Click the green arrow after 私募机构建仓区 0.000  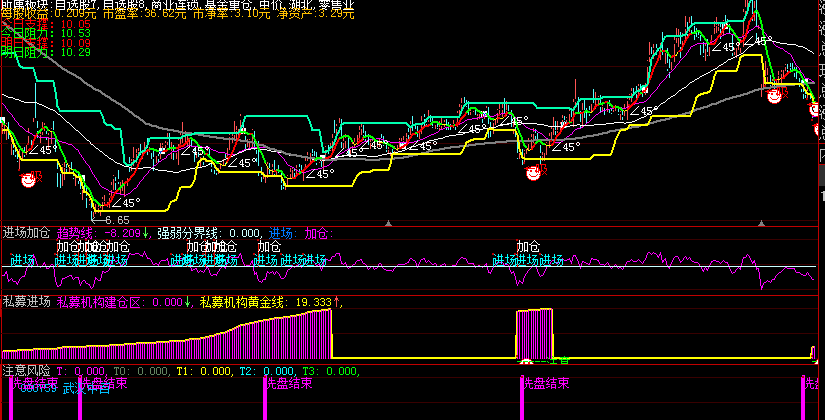click(188, 302)
